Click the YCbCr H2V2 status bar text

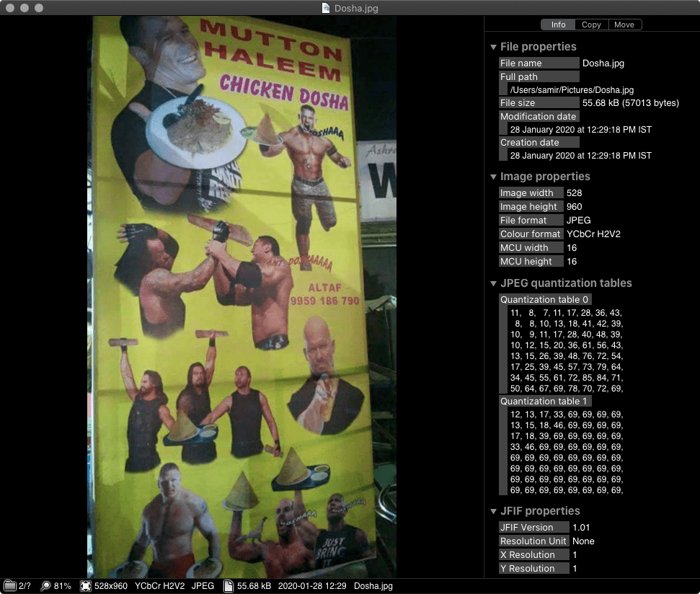coord(159,586)
